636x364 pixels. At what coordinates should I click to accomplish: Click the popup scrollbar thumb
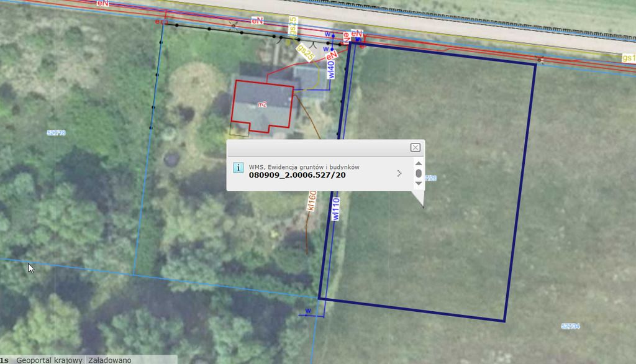pos(419,173)
